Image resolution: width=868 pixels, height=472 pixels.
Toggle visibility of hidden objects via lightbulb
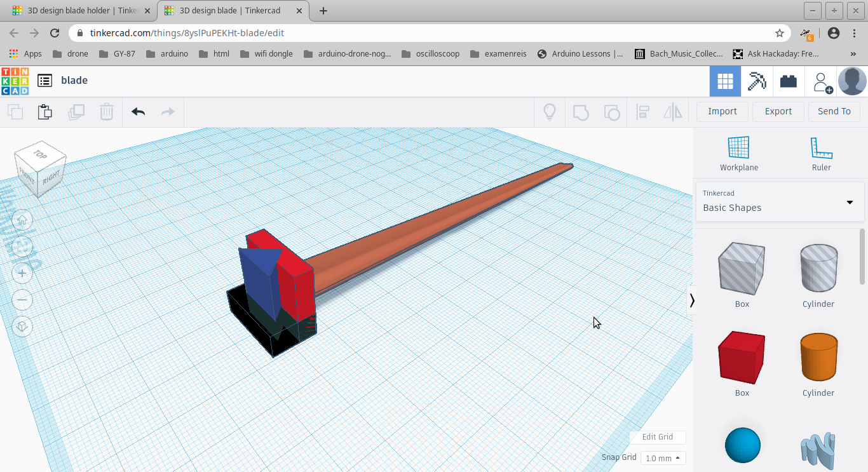pyautogui.click(x=549, y=112)
